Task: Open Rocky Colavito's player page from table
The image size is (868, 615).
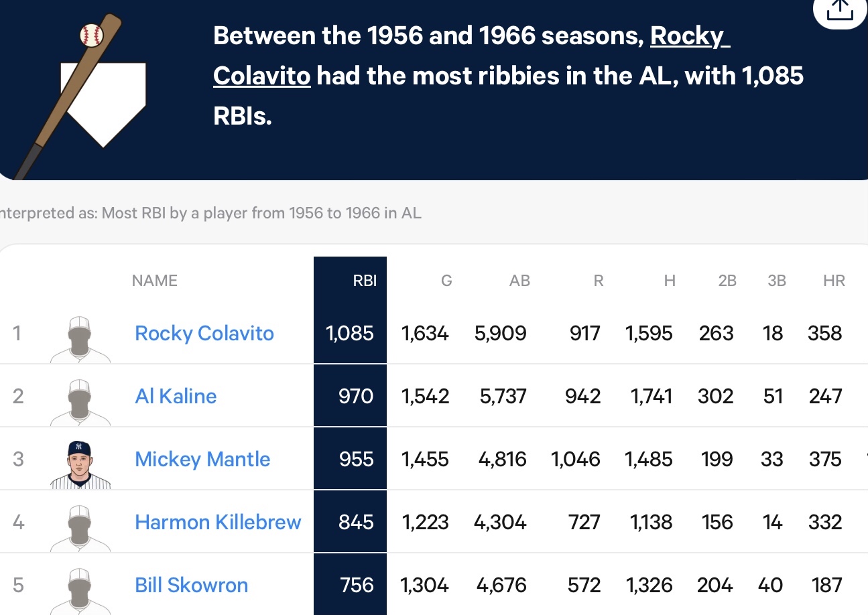Action: (204, 333)
